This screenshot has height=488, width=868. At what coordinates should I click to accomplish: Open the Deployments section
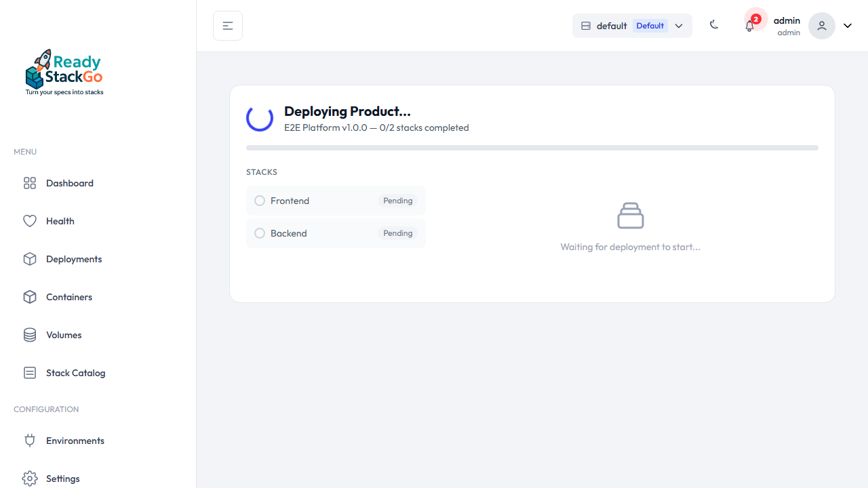coord(73,259)
